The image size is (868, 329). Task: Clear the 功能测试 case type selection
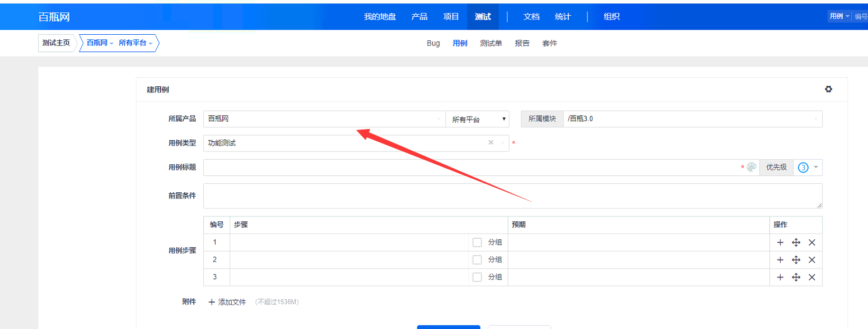click(x=491, y=143)
